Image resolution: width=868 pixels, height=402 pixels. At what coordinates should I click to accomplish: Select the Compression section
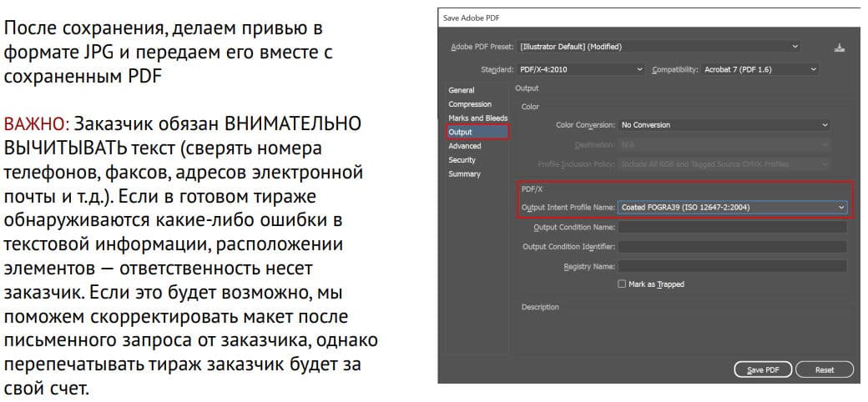469,104
